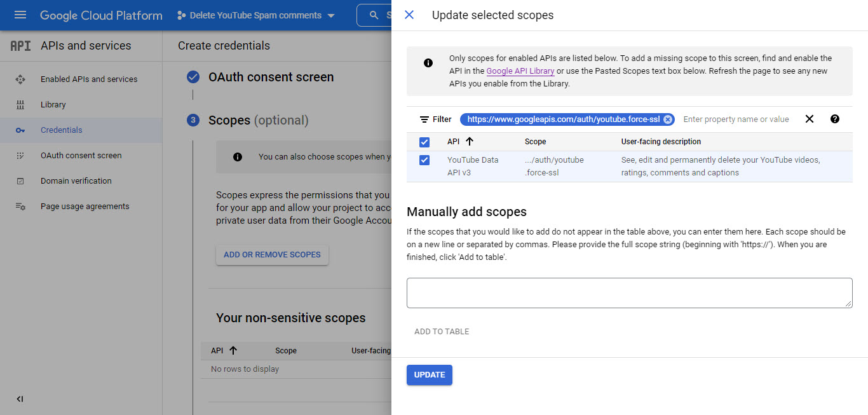Viewport: 868px width, 415px height.
Task: Open the Google API Library link
Action: (x=520, y=71)
